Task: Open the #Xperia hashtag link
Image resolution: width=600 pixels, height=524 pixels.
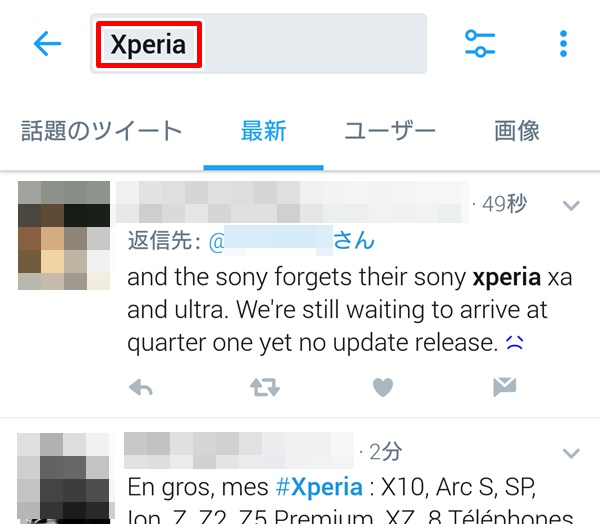Action: click(x=319, y=487)
